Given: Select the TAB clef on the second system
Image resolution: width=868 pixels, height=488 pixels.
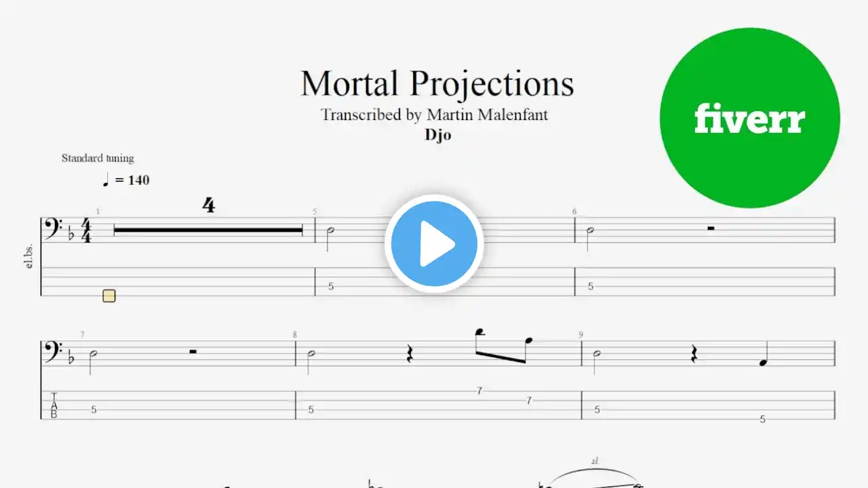Looking at the screenshot, I should tap(54, 405).
